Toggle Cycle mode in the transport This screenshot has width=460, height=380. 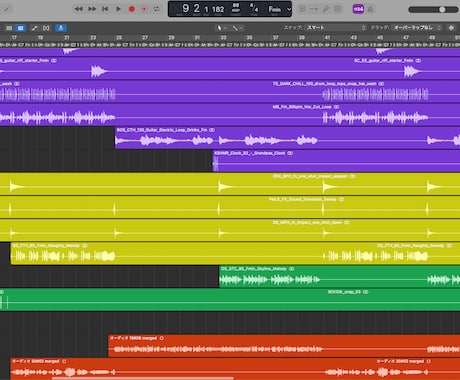(156, 9)
